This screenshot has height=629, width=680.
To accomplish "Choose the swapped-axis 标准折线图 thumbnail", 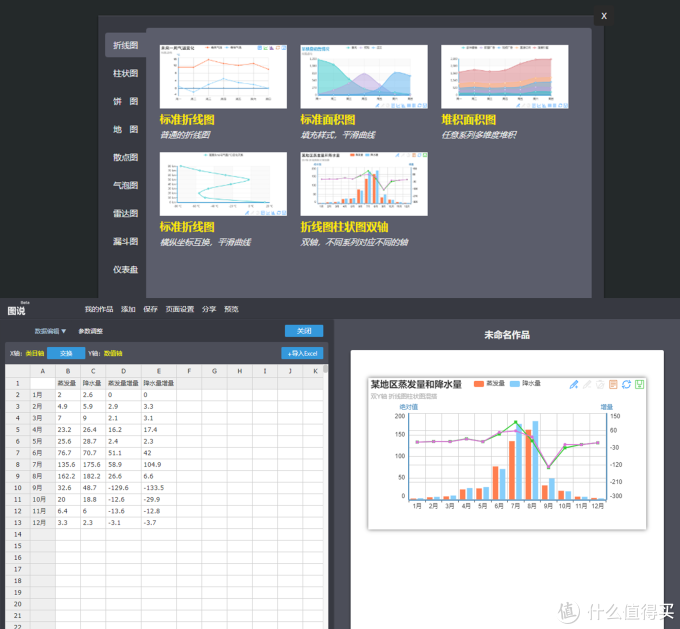I will [x=223, y=183].
